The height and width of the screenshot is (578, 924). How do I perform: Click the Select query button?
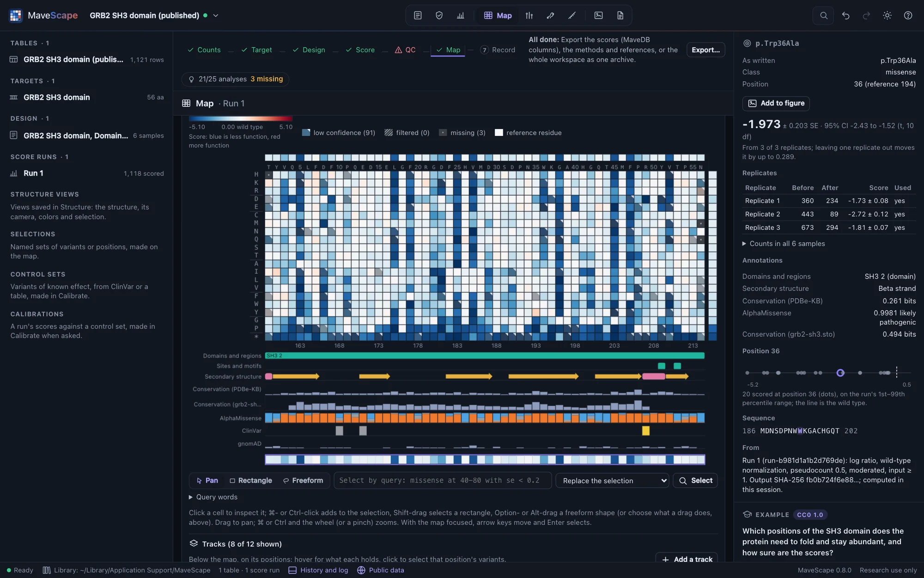point(695,480)
